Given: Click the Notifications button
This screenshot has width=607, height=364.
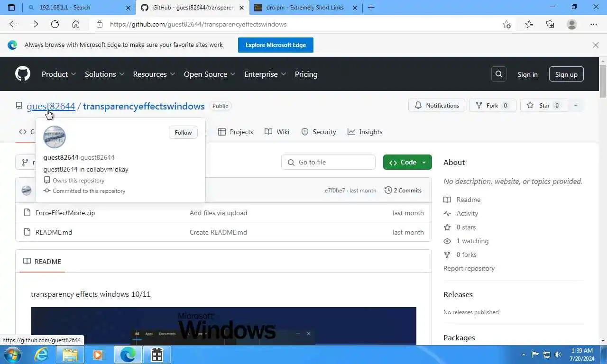Looking at the screenshot, I should (x=437, y=106).
